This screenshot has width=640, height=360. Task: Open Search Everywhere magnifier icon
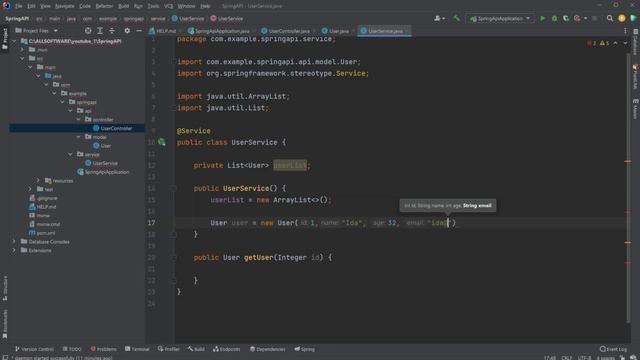tap(610, 18)
